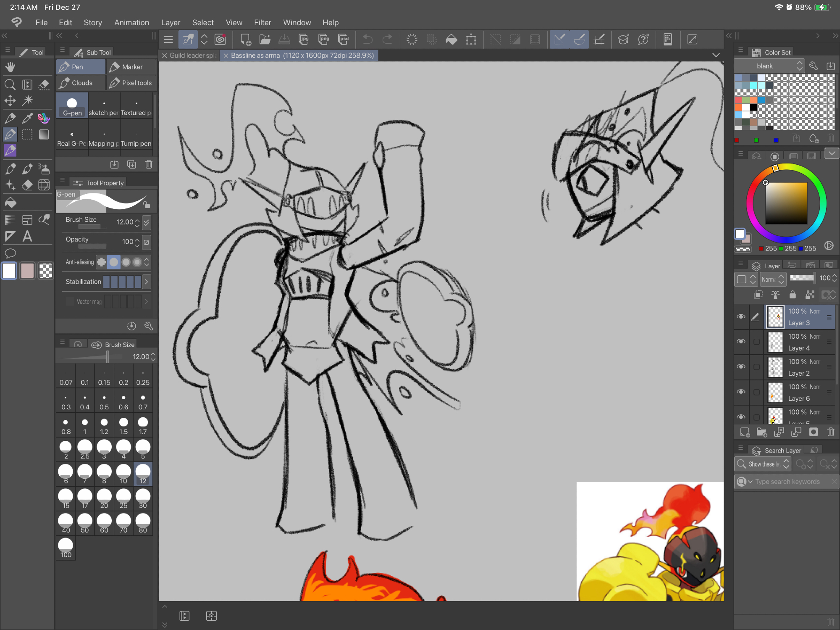Viewport: 840px width, 630px height.
Task: Select the Magnifier zoom tool
Action: click(10, 84)
